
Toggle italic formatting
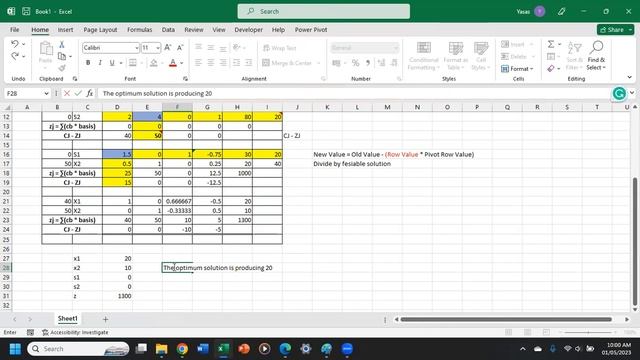[x=100, y=63]
